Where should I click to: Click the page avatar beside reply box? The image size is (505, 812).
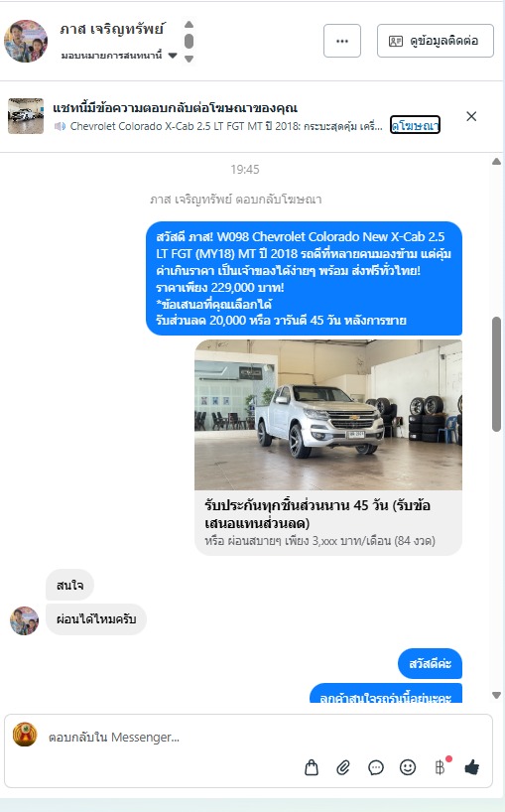(x=25, y=735)
